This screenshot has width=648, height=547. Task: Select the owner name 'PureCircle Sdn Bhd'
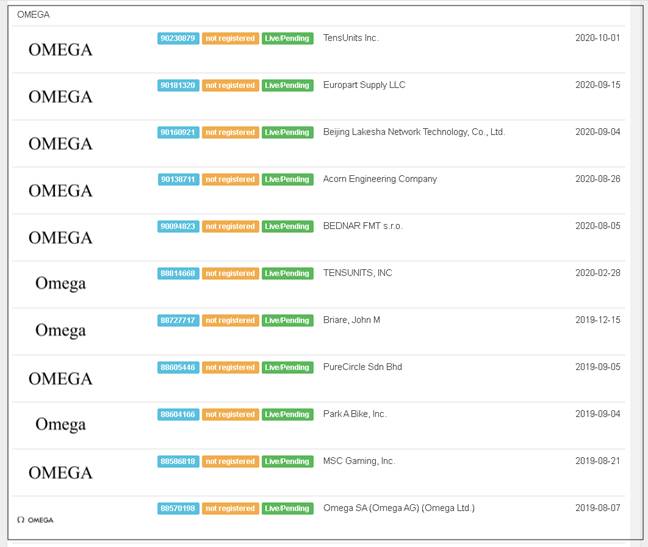click(x=362, y=367)
